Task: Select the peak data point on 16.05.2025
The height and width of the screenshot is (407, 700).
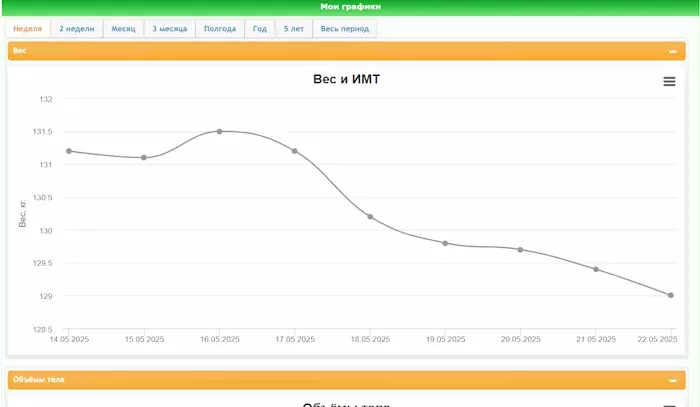Action: [219, 131]
